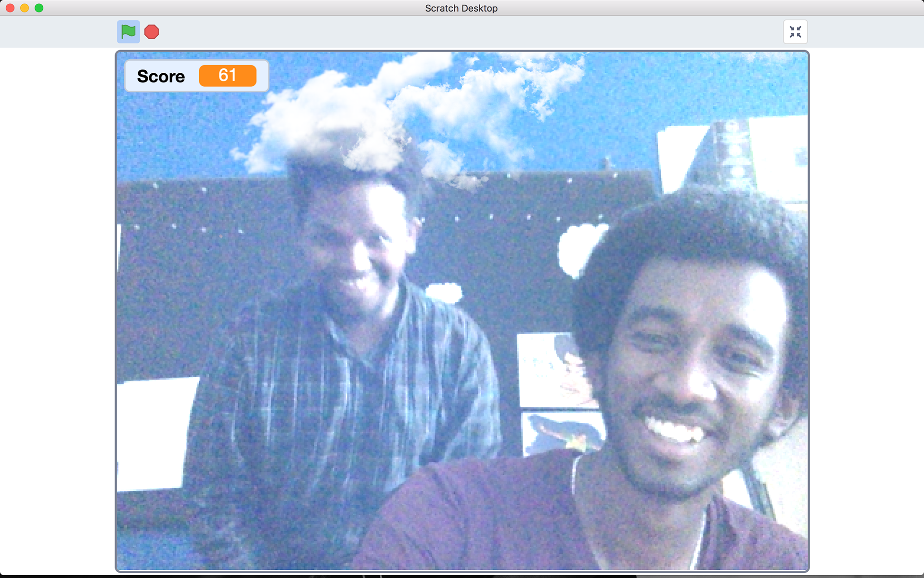Click the Scratch Desktop title text
The height and width of the screenshot is (578, 924).
tap(461, 8)
